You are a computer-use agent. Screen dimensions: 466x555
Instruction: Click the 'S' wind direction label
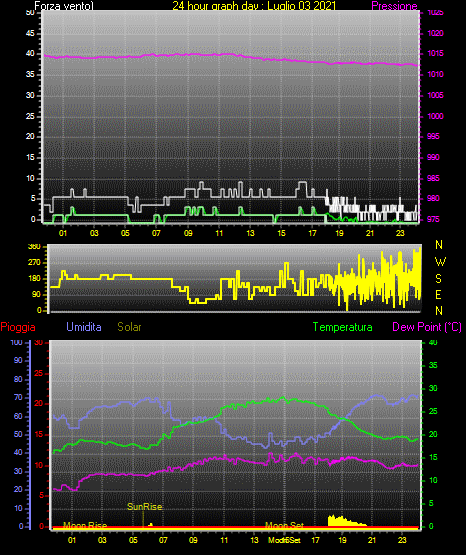438,279
